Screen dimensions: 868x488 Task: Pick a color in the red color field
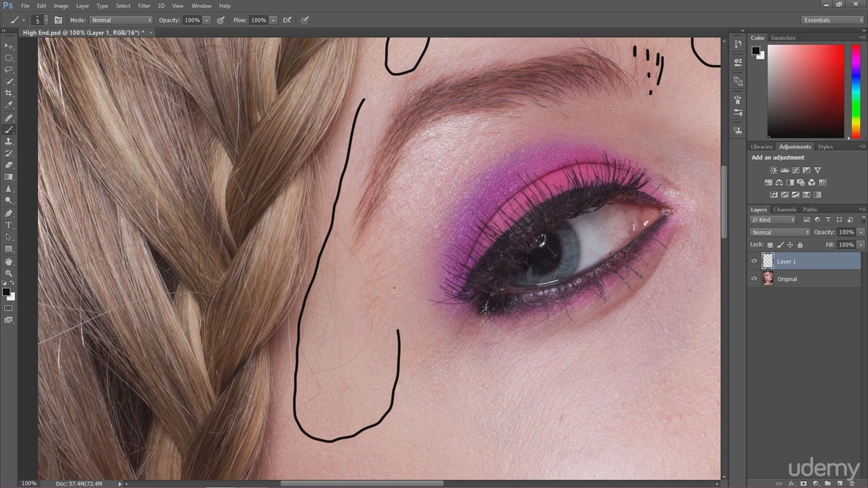tap(806, 91)
